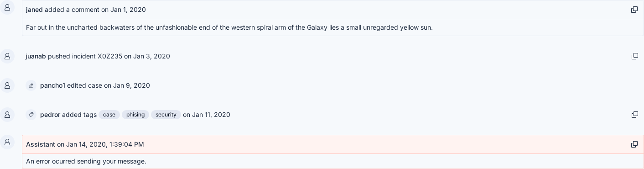Select the "security" tag chip
This screenshot has width=644, height=169.
click(166, 115)
